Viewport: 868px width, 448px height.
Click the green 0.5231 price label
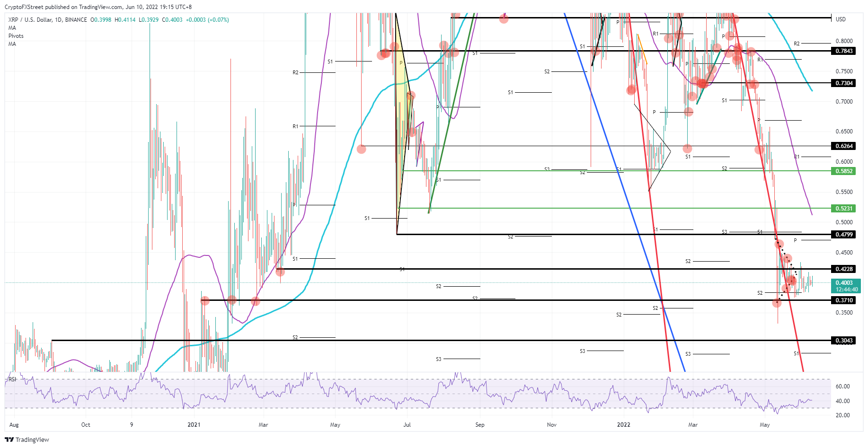844,209
